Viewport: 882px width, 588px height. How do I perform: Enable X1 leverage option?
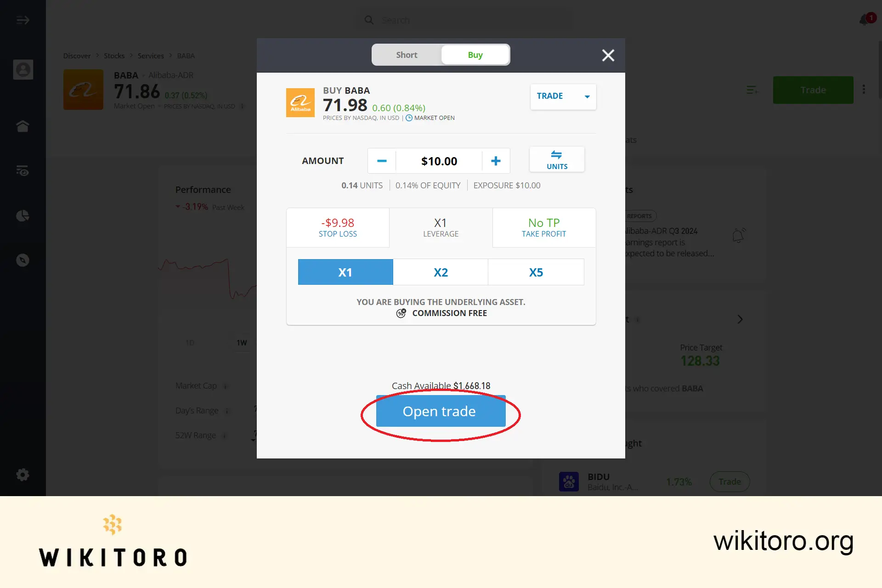click(345, 271)
